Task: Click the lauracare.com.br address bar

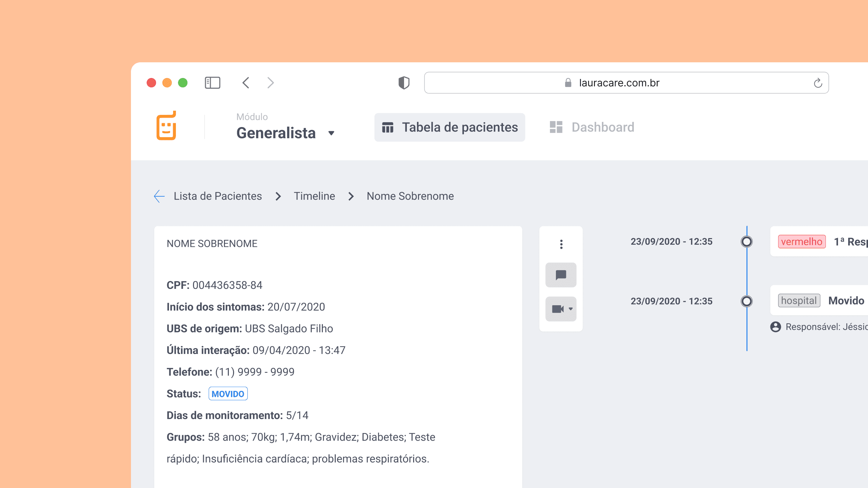Action: coord(619,83)
